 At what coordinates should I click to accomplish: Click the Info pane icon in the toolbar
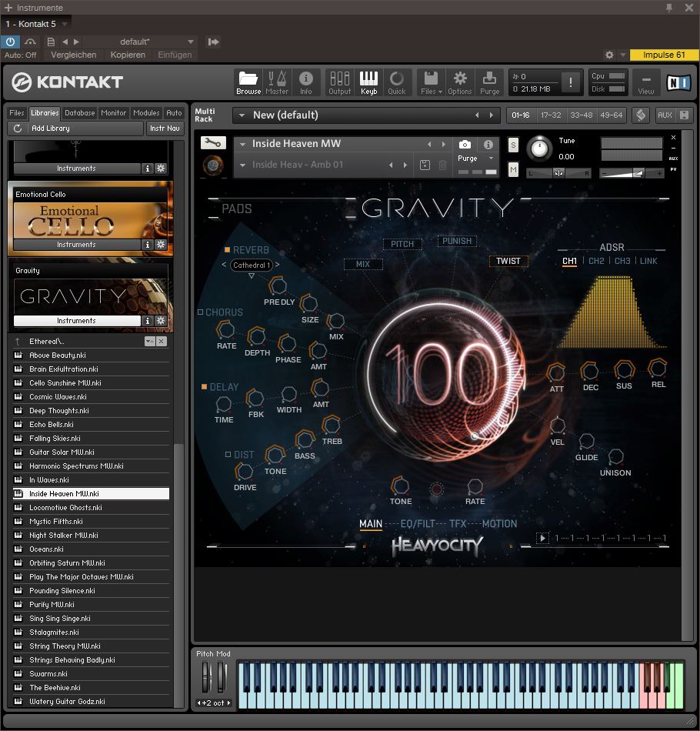305,82
